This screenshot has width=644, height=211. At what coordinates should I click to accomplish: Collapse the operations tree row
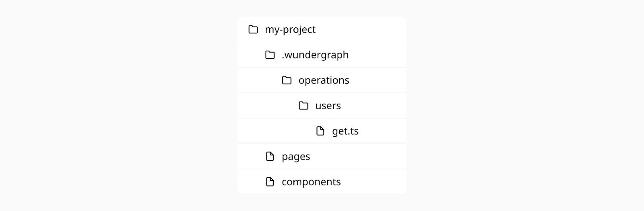click(x=322, y=80)
